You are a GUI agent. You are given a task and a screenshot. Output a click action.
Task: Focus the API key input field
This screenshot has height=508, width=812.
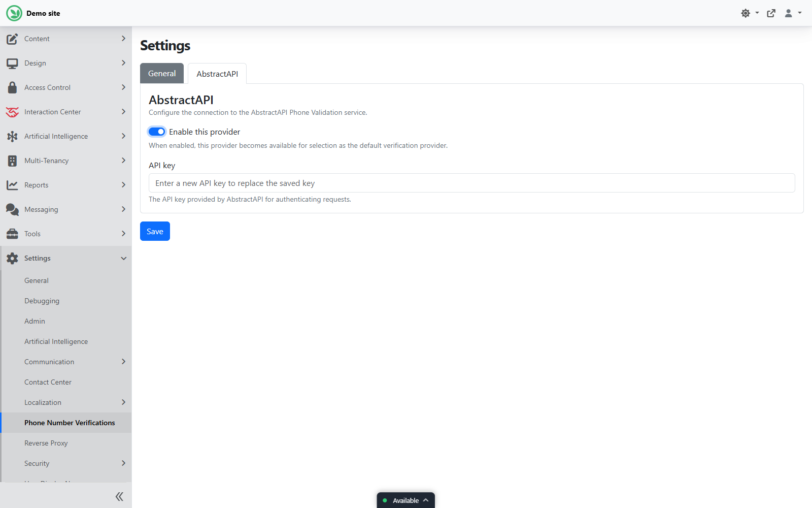[x=471, y=183]
